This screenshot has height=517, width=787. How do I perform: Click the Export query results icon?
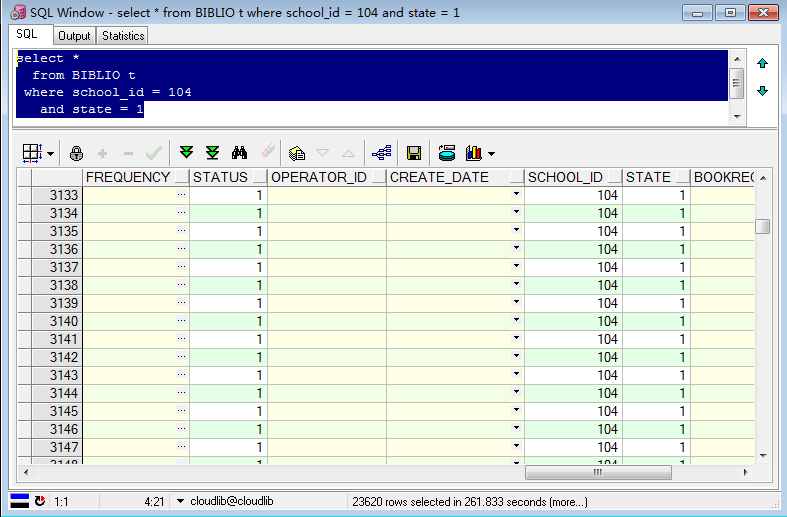pos(446,153)
